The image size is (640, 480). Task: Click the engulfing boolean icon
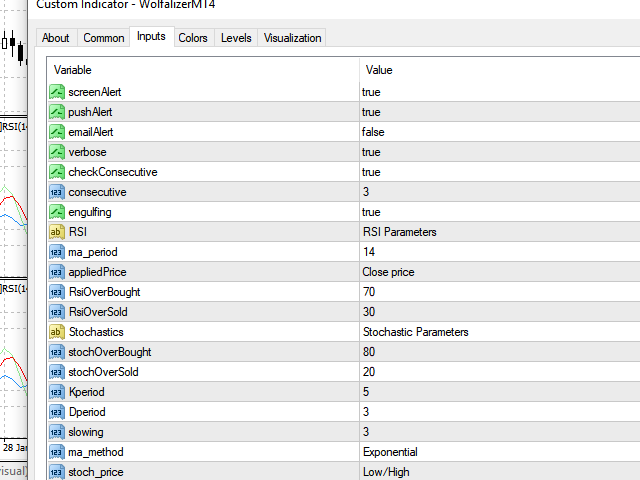pos(57,212)
